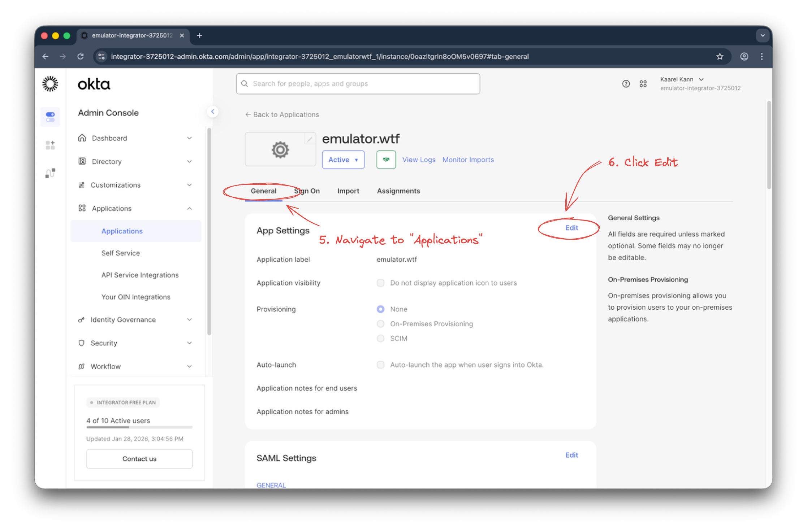Click the pencil icon on the app logo
The width and height of the screenshot is (807, 532).
[310, 139]
